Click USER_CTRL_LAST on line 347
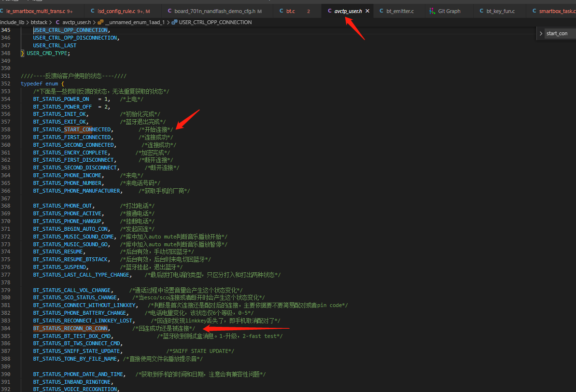 [55, 45]
